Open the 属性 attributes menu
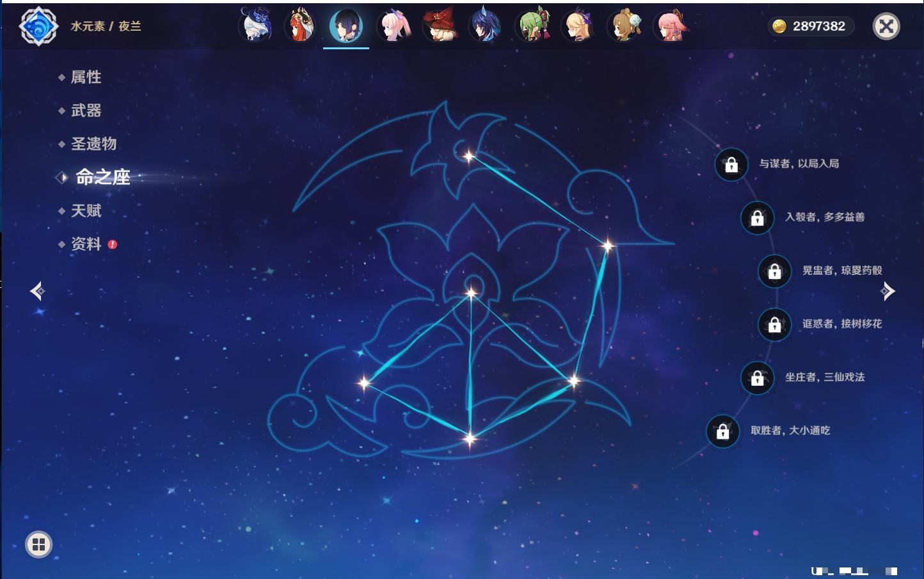The image size is (924, 579). [x=86, y=77]
